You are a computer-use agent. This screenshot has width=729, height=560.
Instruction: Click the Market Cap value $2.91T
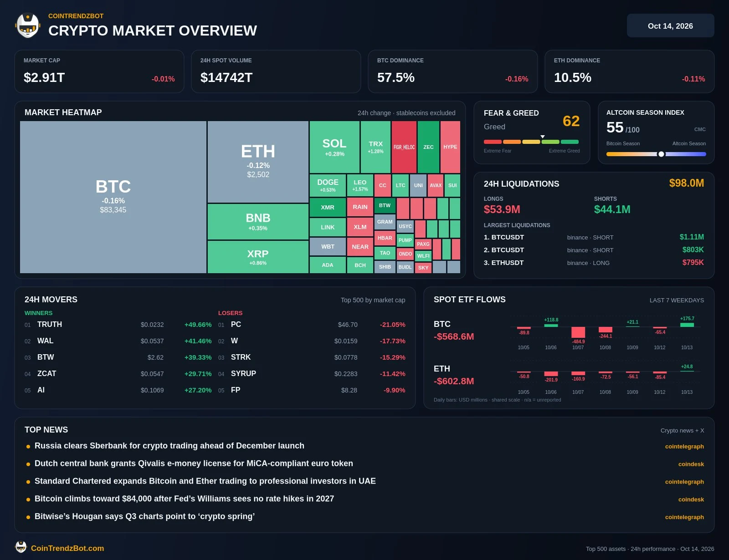tap(44, 78)
